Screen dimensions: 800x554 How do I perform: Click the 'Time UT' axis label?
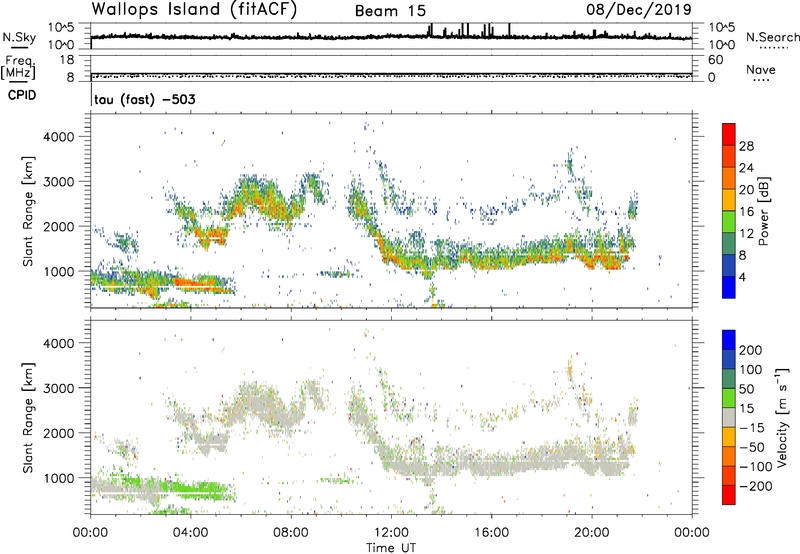(391, 548)
